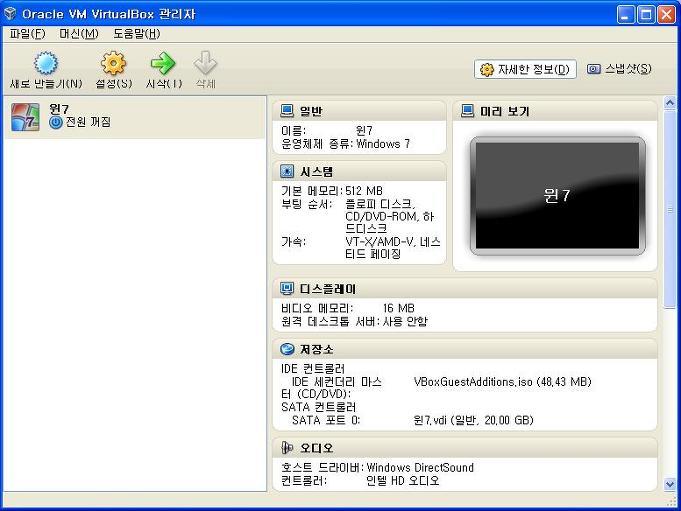Image resolution: width=681 pixels, height=511 pixels.
Task: Click the 미리 보기 section icon
Action: tap(467, 111)
